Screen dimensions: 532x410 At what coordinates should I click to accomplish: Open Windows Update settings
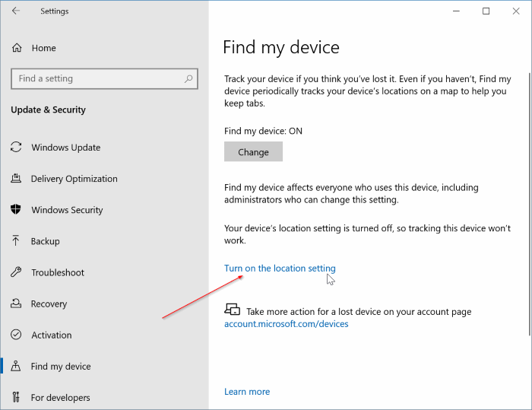tap(66, 148)
